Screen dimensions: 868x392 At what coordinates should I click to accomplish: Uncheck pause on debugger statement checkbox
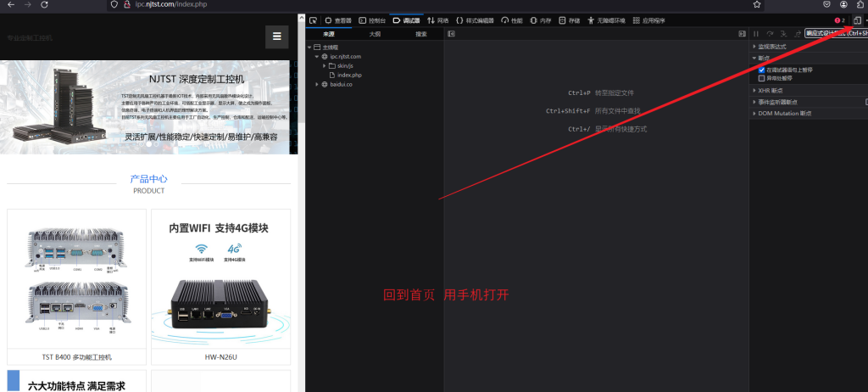pyautogui.click(x=761, y=70)
